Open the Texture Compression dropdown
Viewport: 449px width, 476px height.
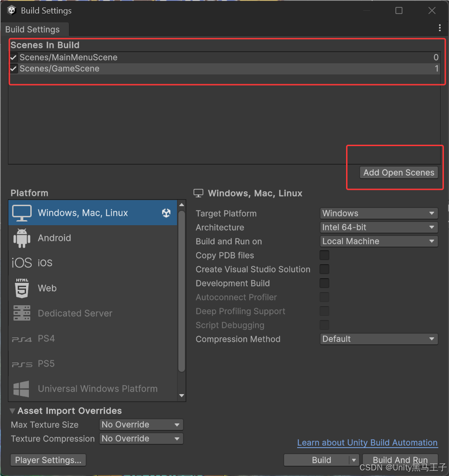[141, 439]
